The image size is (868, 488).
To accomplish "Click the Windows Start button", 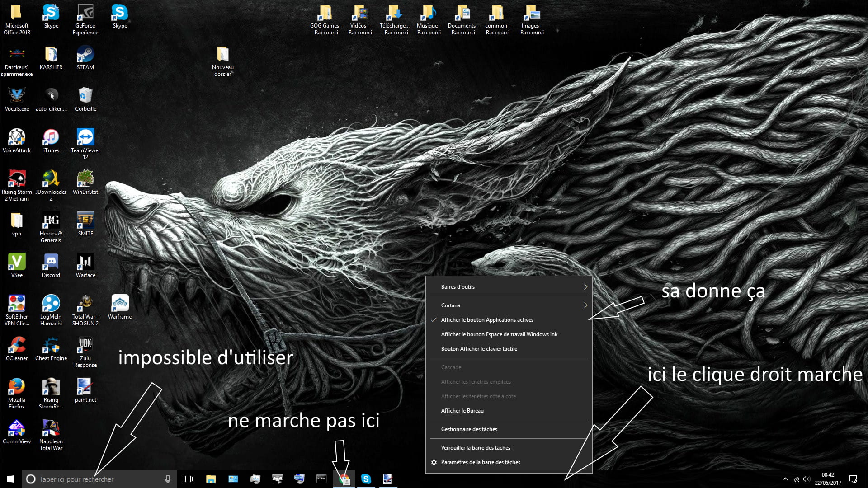I will (x=11, y=479).
